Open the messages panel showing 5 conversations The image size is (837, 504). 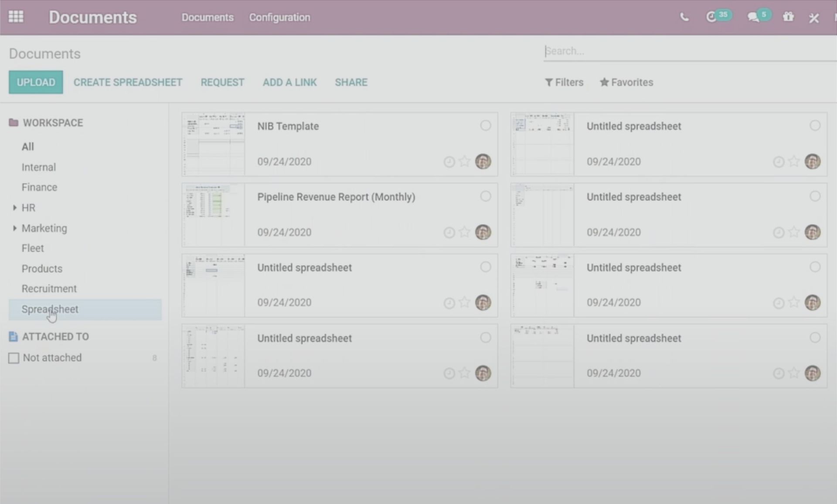[755, 17]
